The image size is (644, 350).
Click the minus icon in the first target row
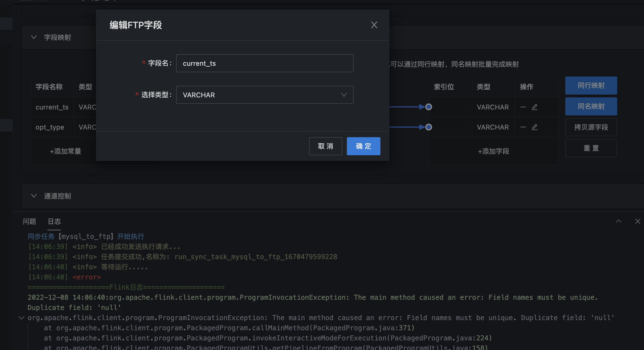(x=523, y=107)
